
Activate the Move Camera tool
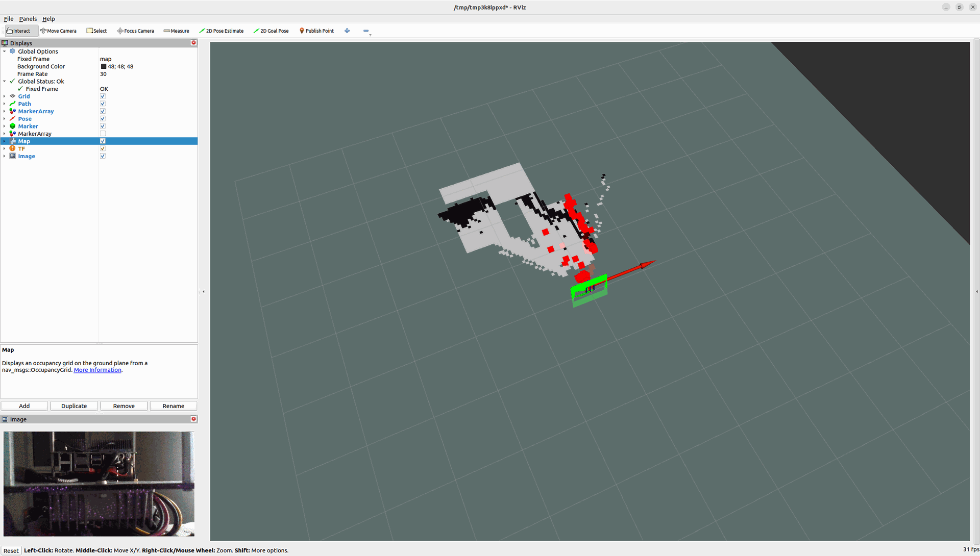[58, 31]
